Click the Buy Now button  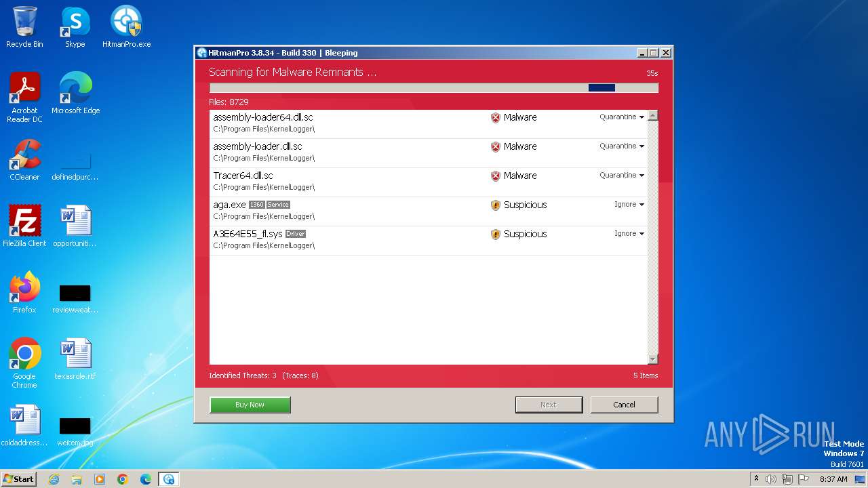tap(250, 405)
